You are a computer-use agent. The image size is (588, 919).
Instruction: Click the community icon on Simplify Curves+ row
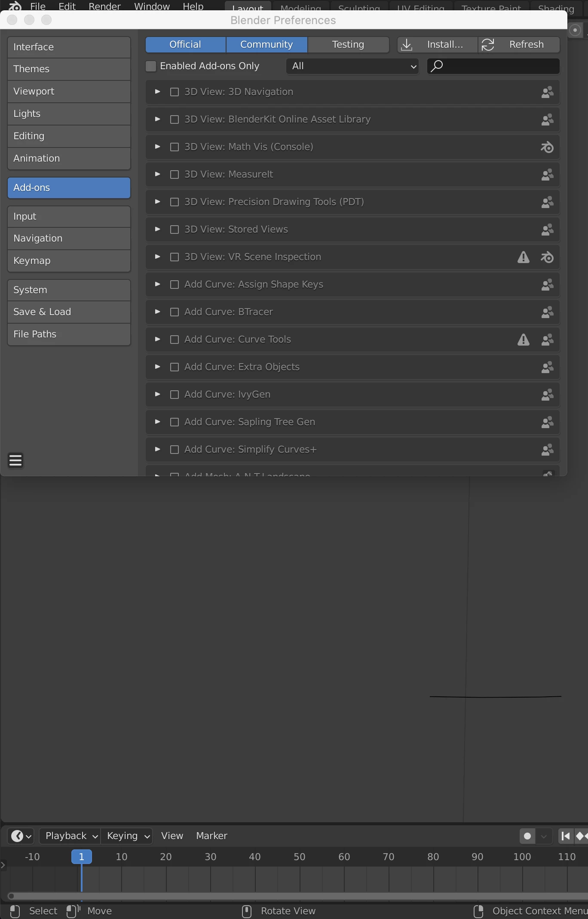[547, 450]
